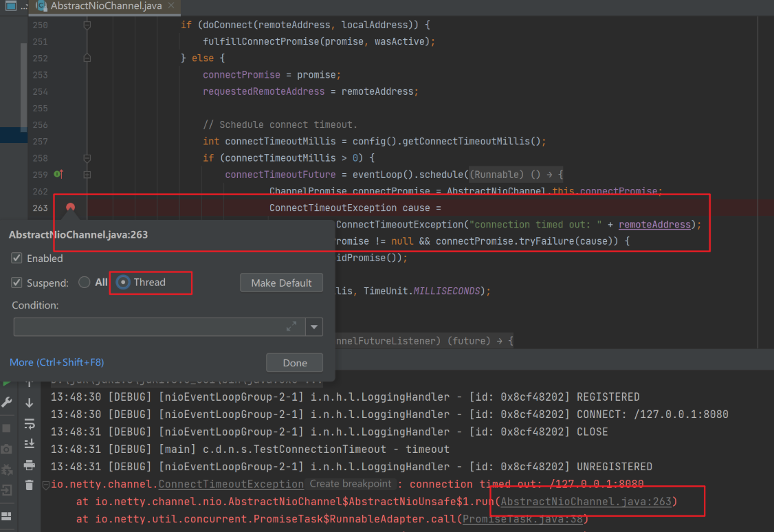
Task: Expand the folded lambda on line 259
Action: pyautogui.click(x=87, y=175)
